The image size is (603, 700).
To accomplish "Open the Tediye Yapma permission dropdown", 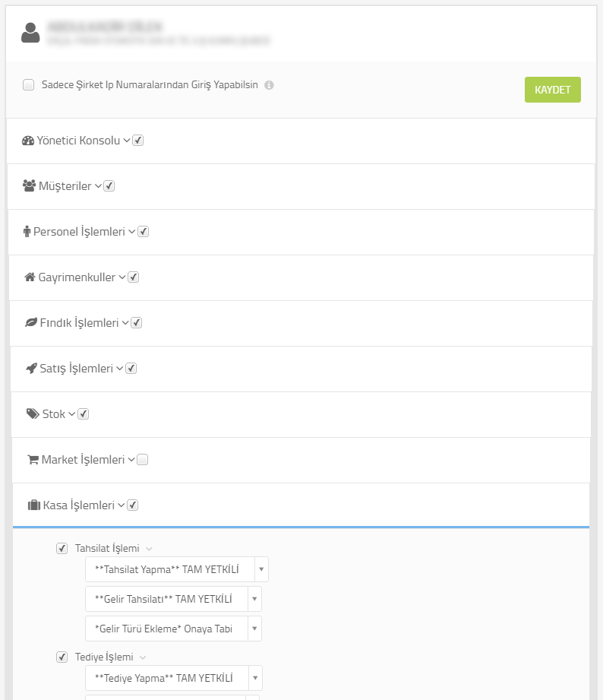I will [173, 678].
